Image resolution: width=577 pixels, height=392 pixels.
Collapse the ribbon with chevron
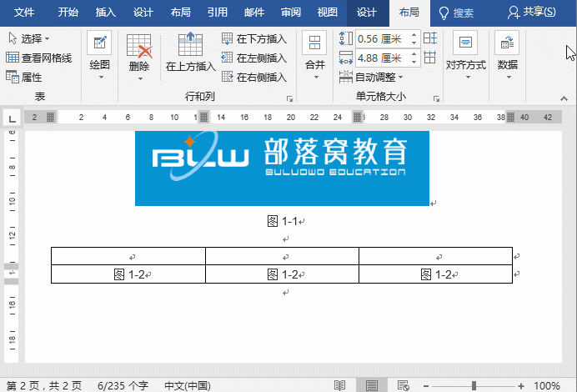pyautogui.click(x=564, y=98)
